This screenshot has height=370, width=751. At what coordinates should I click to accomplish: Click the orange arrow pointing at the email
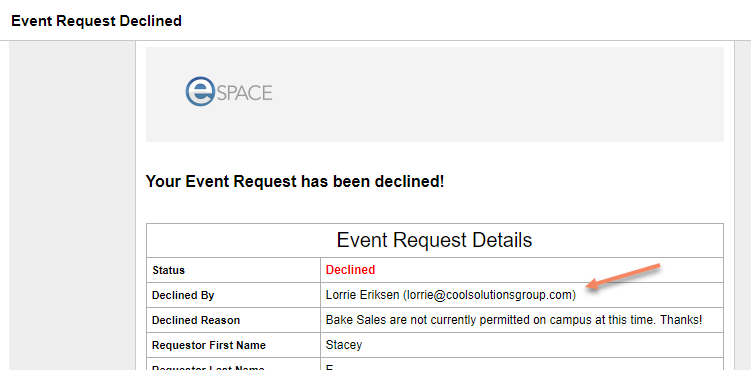624,276
